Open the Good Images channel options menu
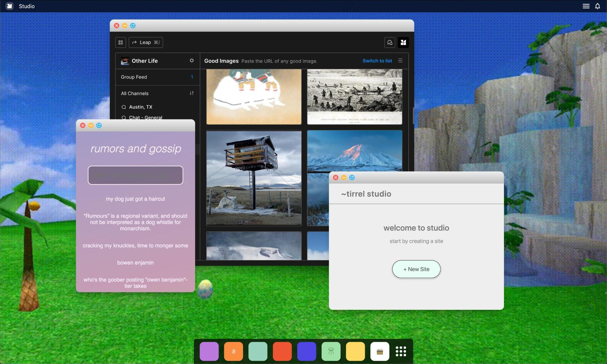The width and height of the screenshot is (607, 364). [400, 60]
